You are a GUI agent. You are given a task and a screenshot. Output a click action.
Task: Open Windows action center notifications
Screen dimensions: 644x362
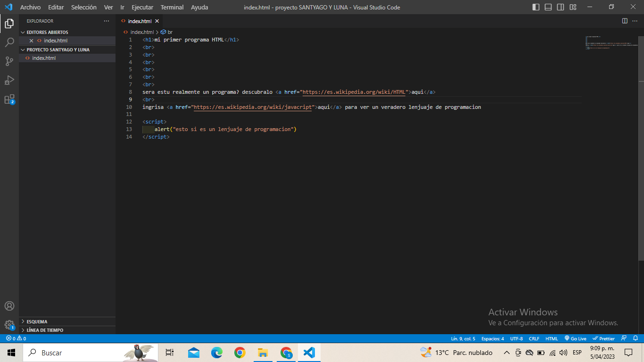point(628,353)
